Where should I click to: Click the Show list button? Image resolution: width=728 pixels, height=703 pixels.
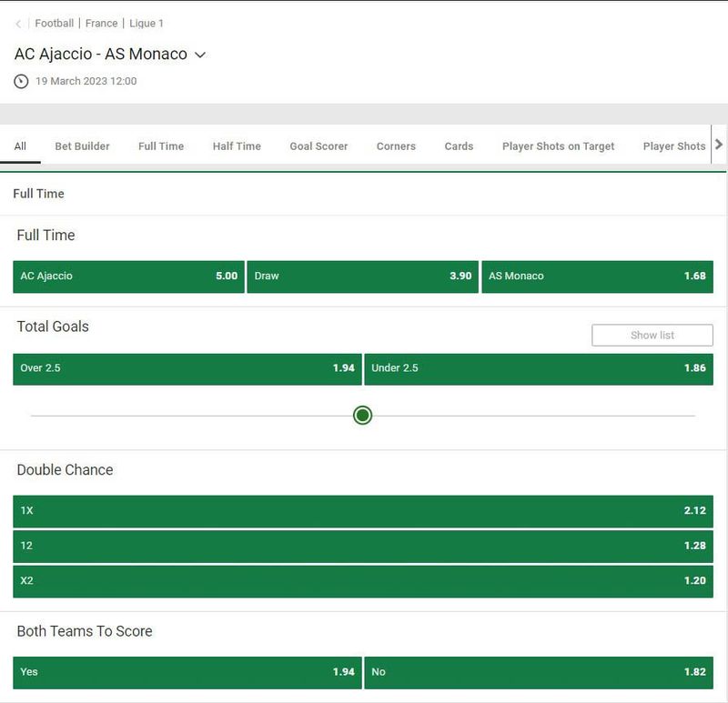(652, 336)
